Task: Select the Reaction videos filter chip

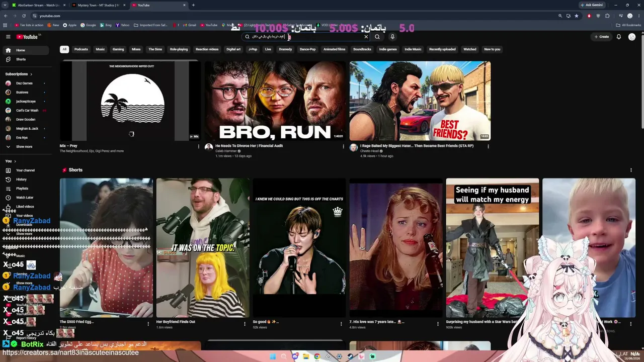Action: (207, 49)
